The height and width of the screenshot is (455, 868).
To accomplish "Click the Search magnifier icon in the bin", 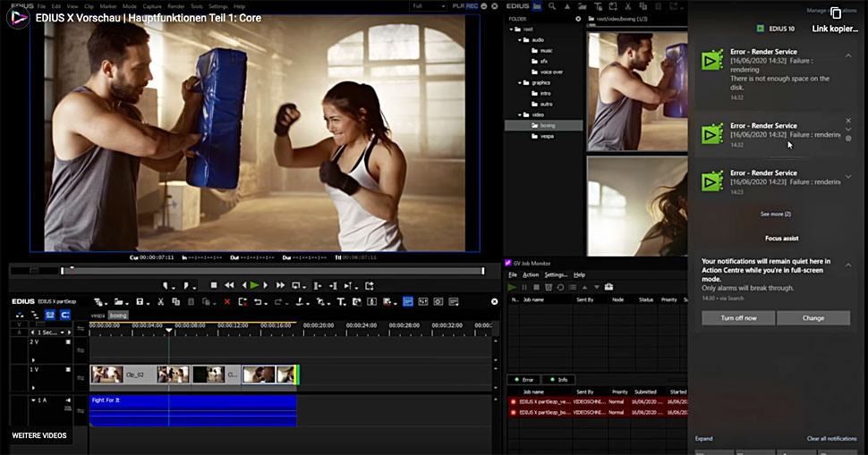I will tap(552, 6).
